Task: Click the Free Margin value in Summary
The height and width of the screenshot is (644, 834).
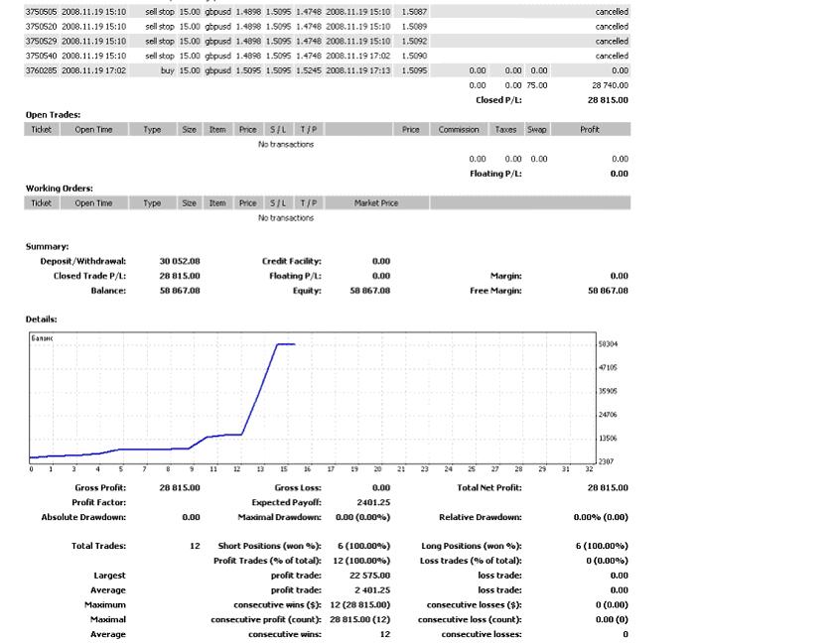Action: point(608,291)
